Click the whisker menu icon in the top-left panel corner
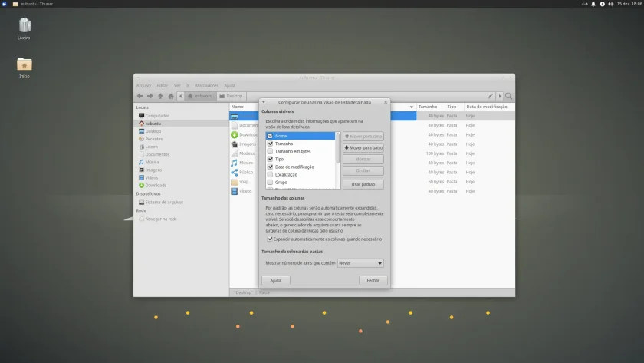The height and width of the screenshot is (363, 644). coord(4,4)
